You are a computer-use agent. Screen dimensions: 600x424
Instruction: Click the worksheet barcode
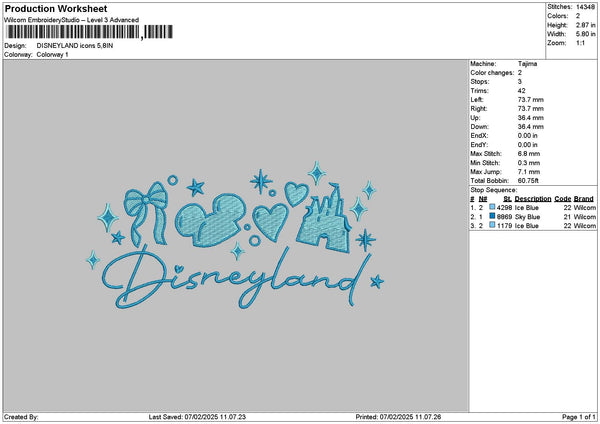click(89, 32)
